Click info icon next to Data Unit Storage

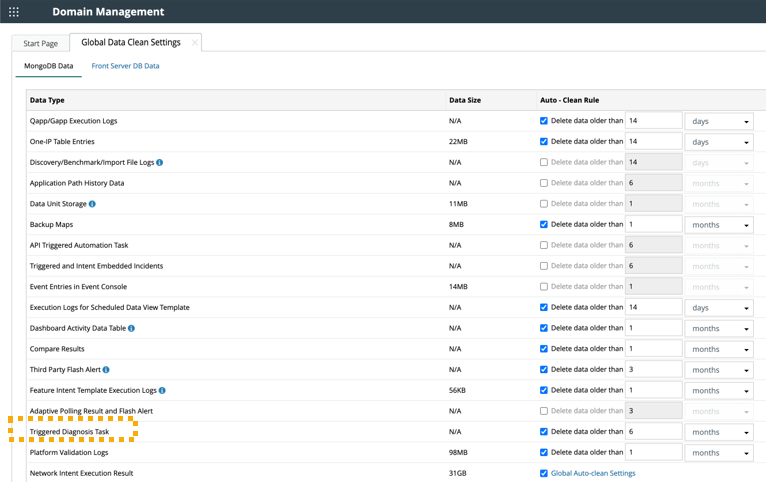coord(92,204)
